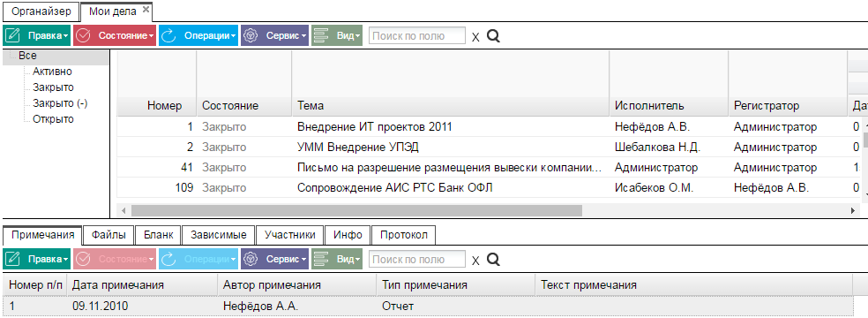Click the checkmark icon on upper Состояние button
Screen dimensions: 868x318
[x=83, y=36]
